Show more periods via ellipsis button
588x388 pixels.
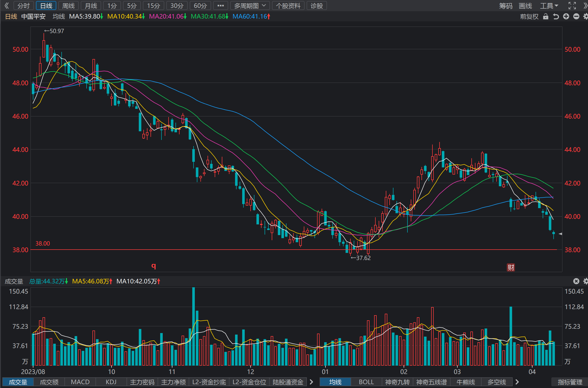tap(221, 6)
